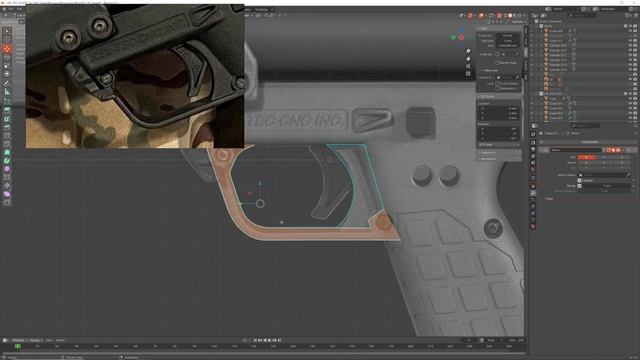Open the Edit menu
Image resolution: width=640 pixels, height=360 pixels.
pos(19,9)
